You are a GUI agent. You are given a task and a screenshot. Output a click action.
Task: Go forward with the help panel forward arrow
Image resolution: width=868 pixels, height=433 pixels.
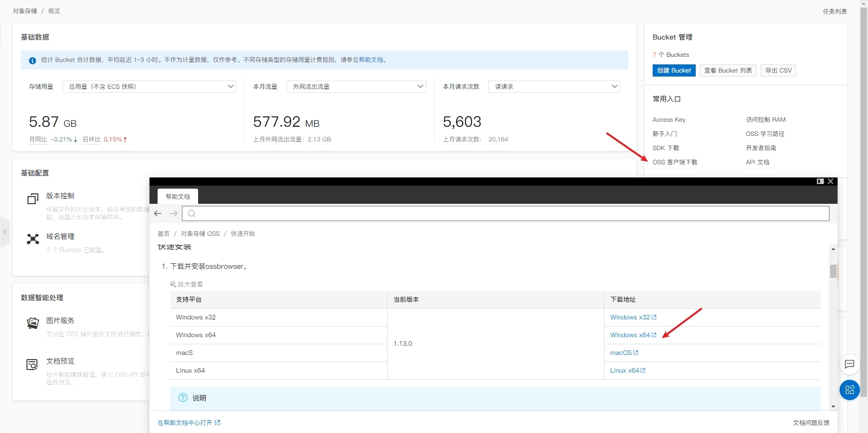(174, 213)
